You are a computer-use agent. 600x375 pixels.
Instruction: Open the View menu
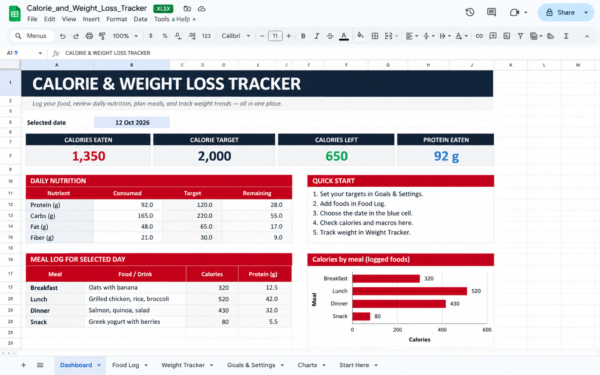point(69,19)
